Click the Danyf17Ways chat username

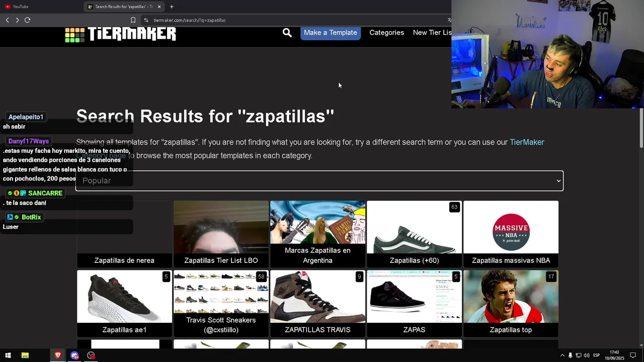29,141
